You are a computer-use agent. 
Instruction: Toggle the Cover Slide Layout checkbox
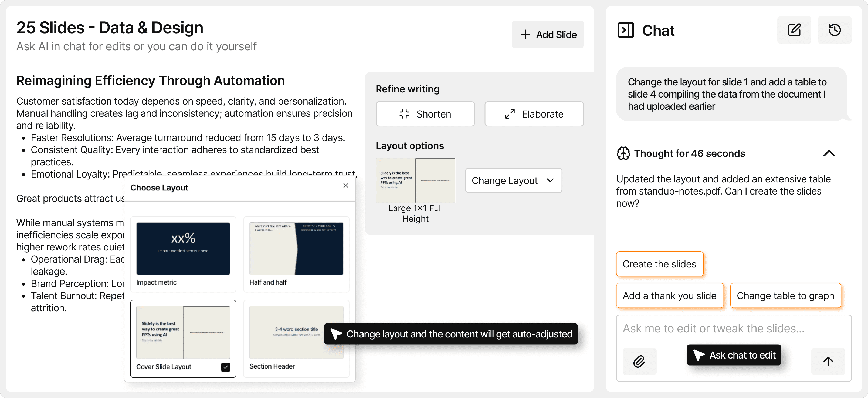[x=225, y=367]
